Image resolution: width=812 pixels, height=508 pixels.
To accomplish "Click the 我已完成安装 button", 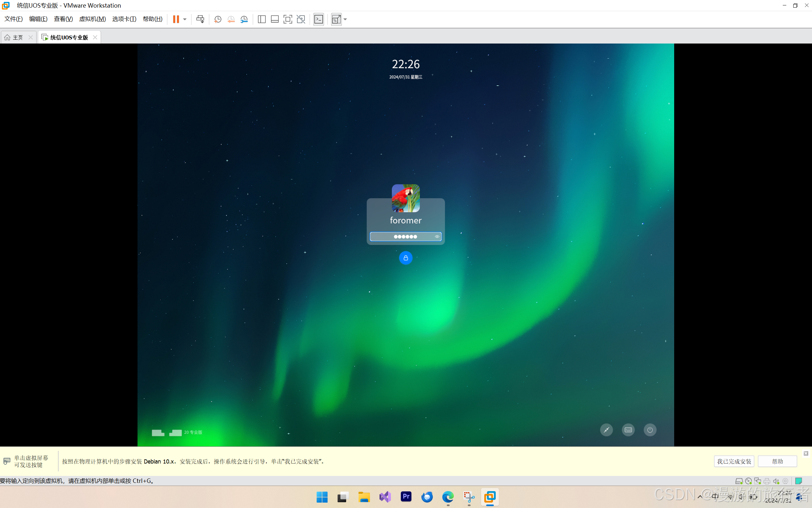I will 734,461.
